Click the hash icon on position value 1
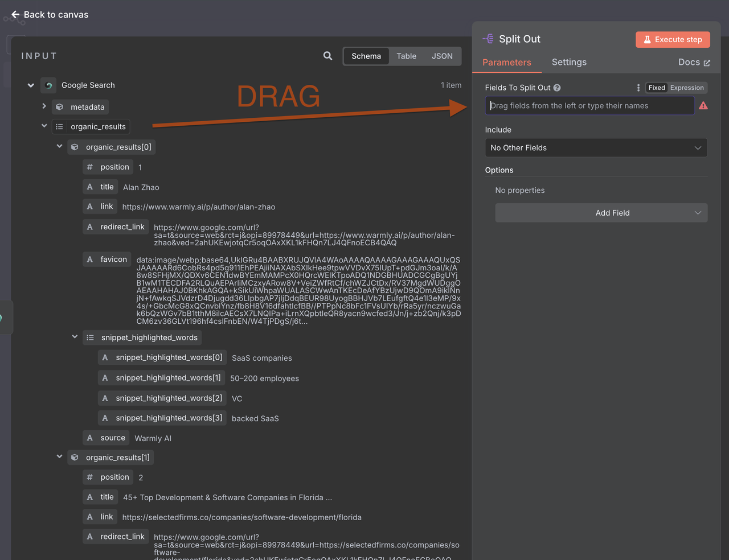Viewport: 729px width, 560px height. pos(89,167)
